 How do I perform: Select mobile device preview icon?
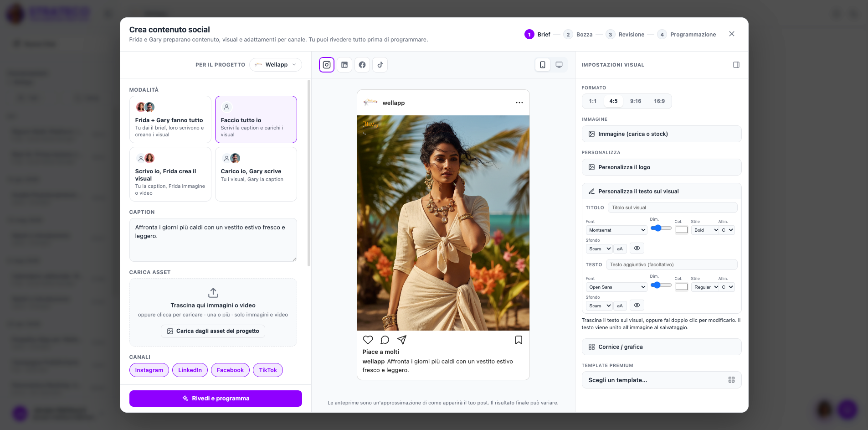(543, 65)
